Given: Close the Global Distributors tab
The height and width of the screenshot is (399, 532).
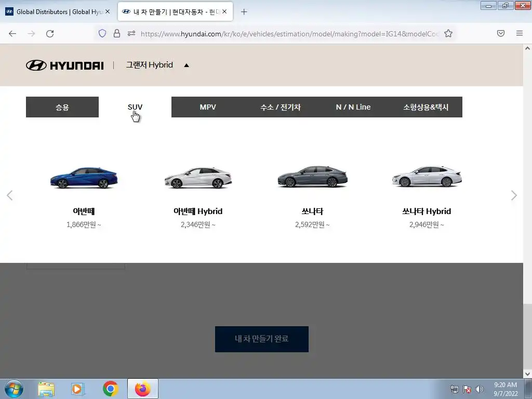Looking at the screenshot, I should point(108,11).
